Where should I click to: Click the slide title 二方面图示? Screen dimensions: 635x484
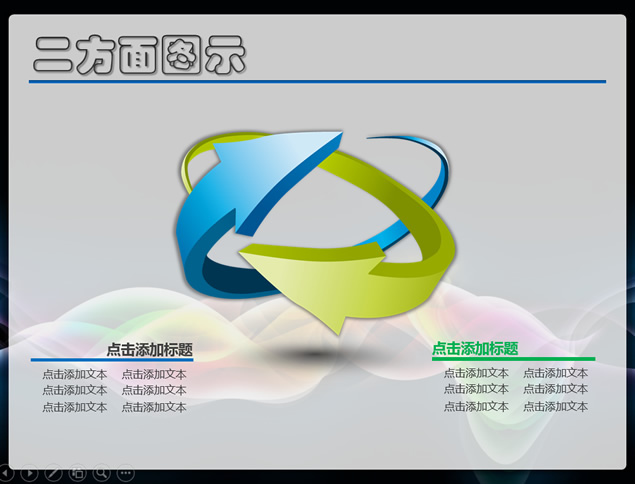(139, 55)
